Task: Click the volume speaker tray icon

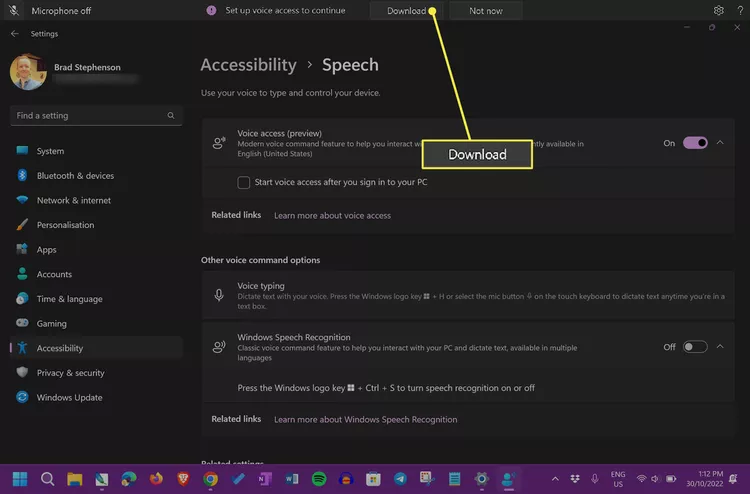Action: 655,479
